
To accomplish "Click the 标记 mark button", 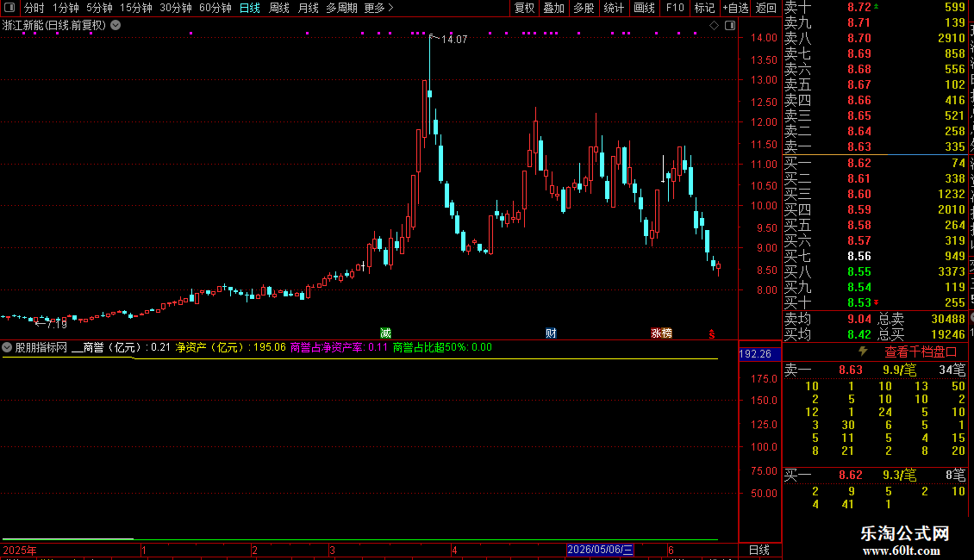I will tap(704, 8).
